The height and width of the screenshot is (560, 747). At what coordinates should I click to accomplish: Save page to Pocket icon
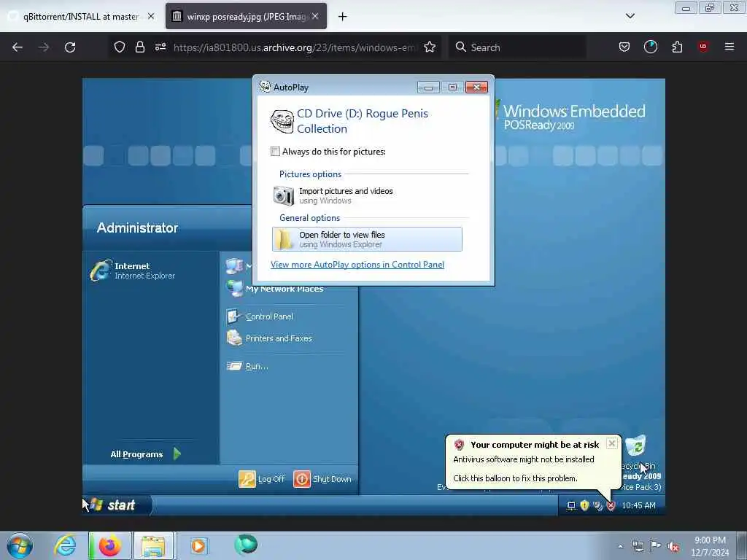point(624,47)
